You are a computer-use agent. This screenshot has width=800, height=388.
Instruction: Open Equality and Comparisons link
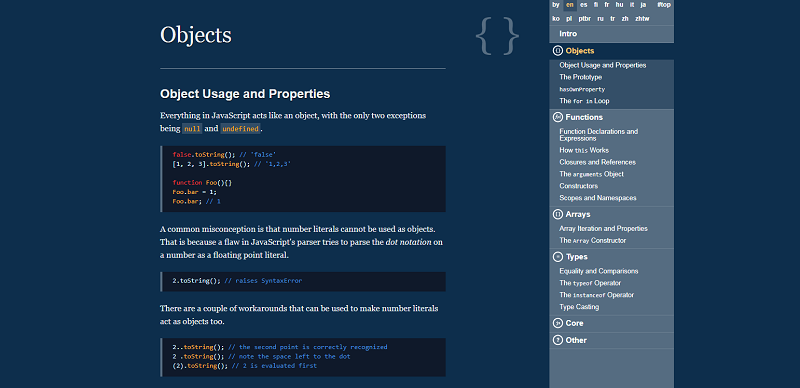[x=598, y=271]
